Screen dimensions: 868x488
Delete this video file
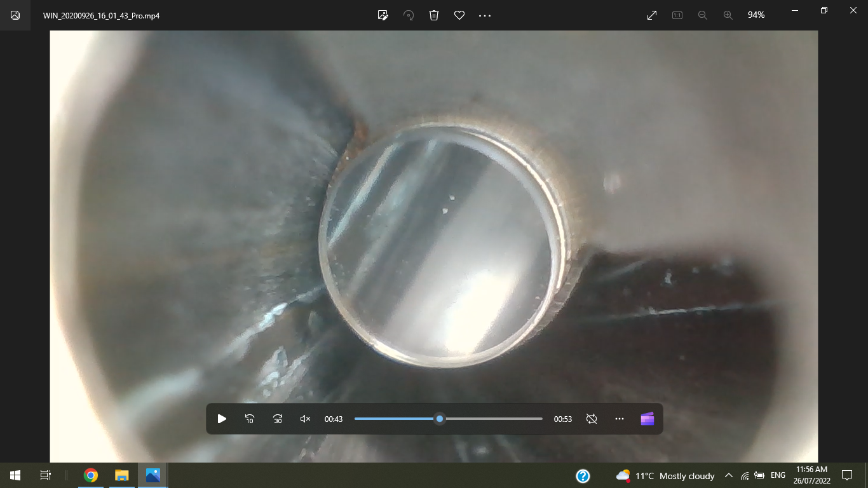(x=434, y=15)
